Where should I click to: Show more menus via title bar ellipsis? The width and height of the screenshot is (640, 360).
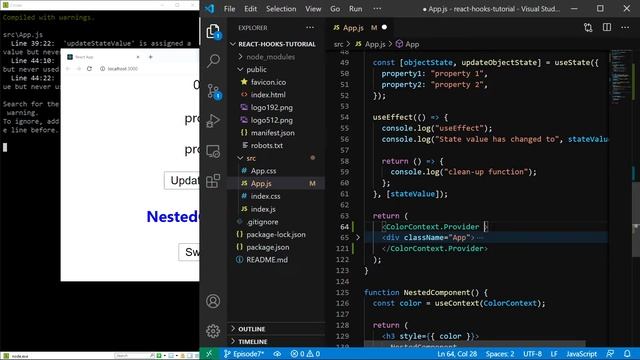pyautogui.click(x=377, y=9)
